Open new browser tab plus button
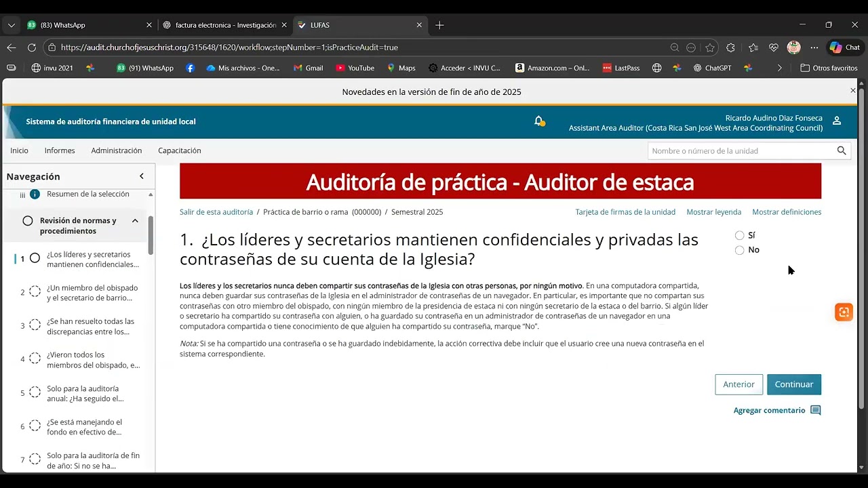This screenshot has height=488, width=868. click(x=439, y=25)
